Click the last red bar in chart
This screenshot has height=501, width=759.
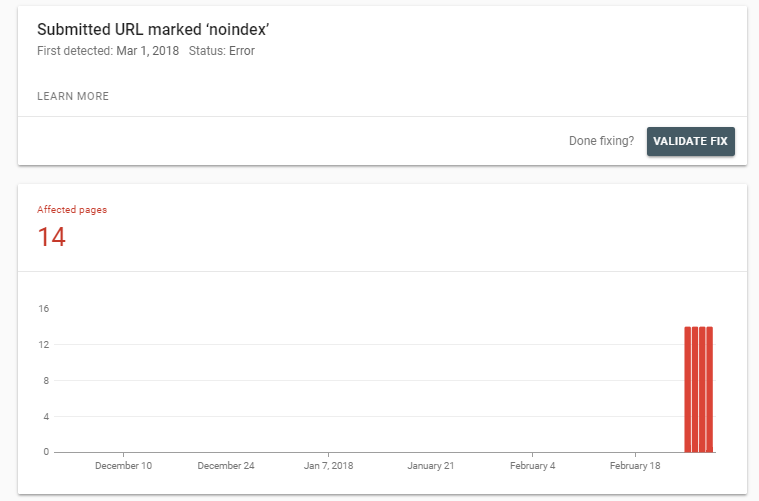710,389
